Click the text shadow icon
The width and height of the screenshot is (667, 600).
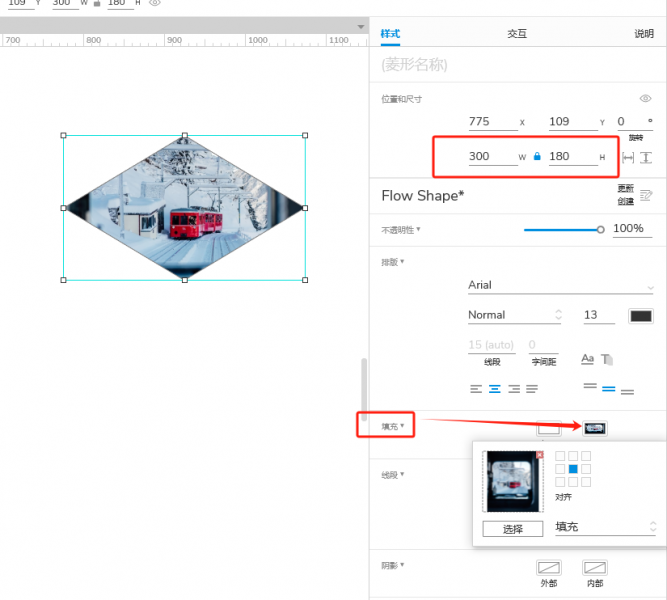pyautogui.click(x=607, y=359)
